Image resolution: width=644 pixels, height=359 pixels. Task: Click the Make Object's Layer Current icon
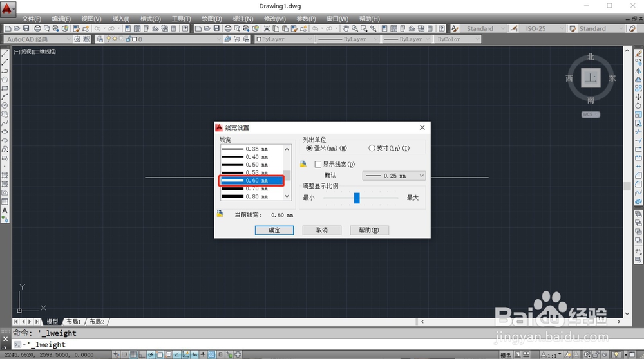click(228, 39)
